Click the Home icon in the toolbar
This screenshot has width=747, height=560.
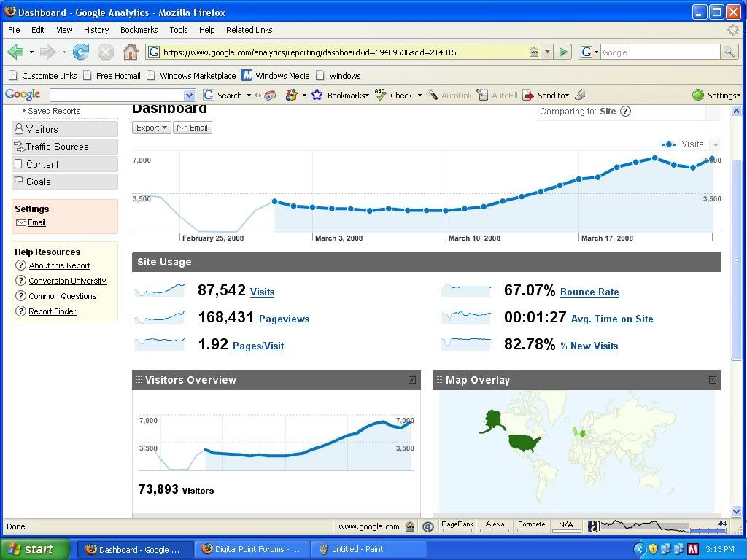click(x=131, y=52)
